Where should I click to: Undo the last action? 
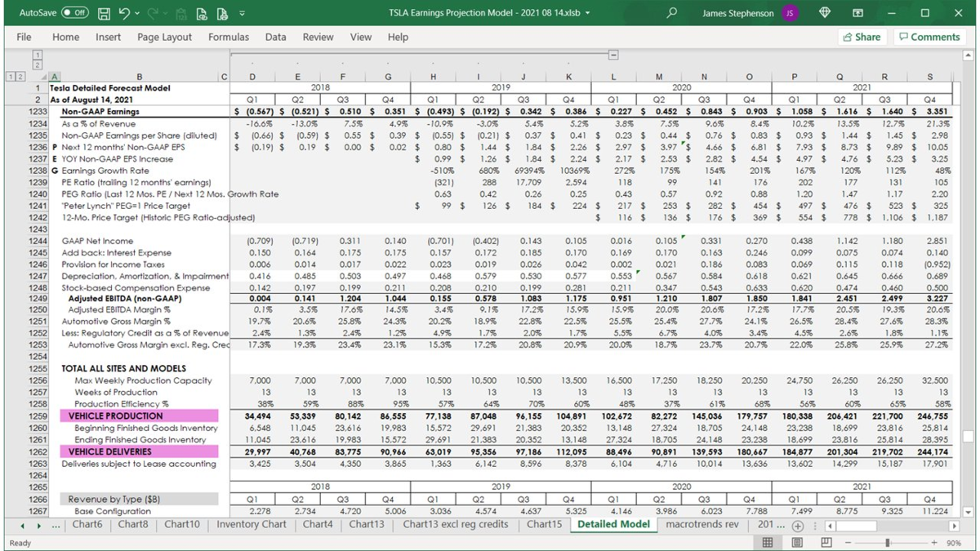pyautogui.click(x=124, y=13)
